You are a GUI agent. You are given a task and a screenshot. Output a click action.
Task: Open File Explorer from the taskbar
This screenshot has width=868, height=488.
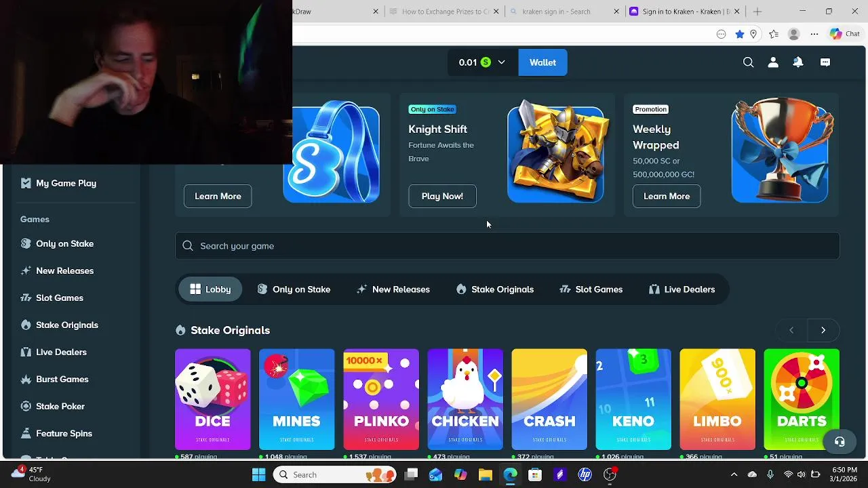coord(486,474)
